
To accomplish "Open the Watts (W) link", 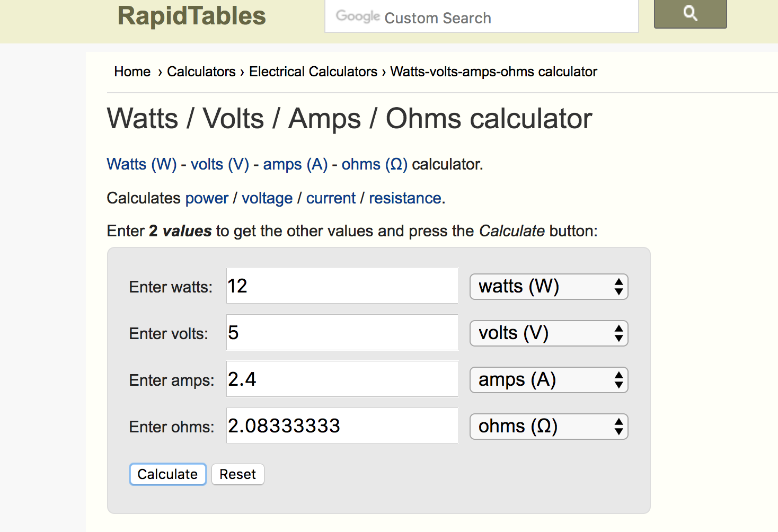I will 142,164.
